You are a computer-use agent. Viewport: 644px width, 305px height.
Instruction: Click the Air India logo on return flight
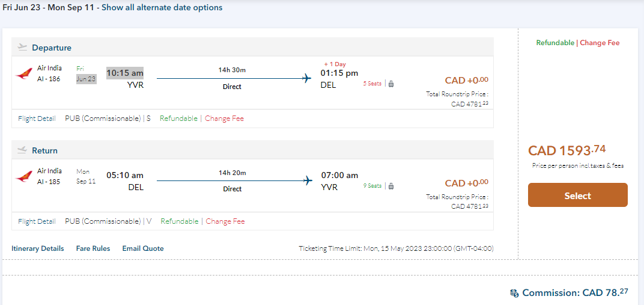24,176
